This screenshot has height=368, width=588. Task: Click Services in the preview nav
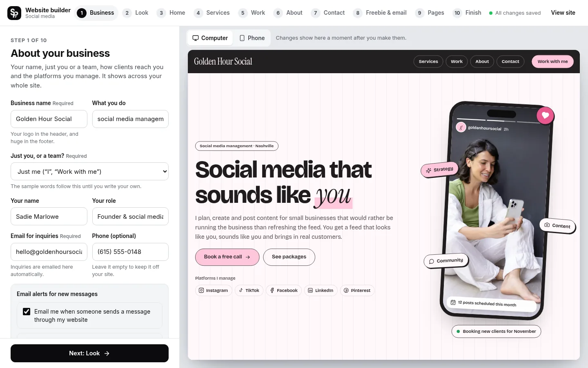428,61
